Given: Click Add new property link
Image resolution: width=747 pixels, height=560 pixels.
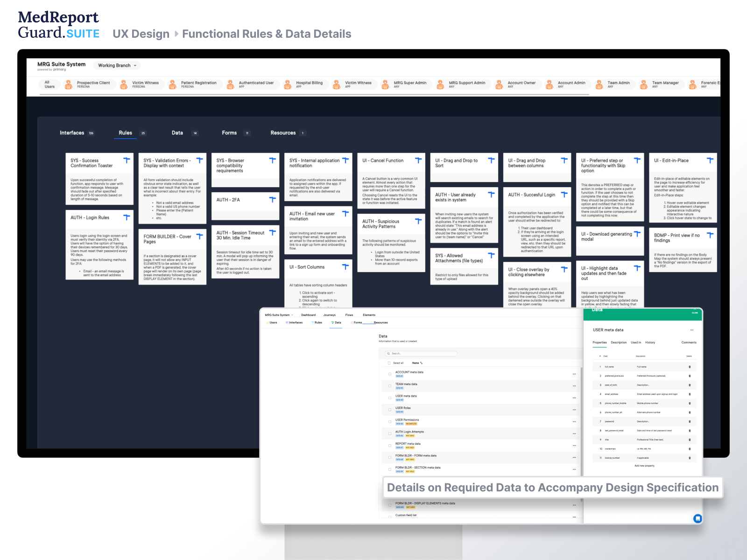Looking at the screenshot, I should 644,466.
